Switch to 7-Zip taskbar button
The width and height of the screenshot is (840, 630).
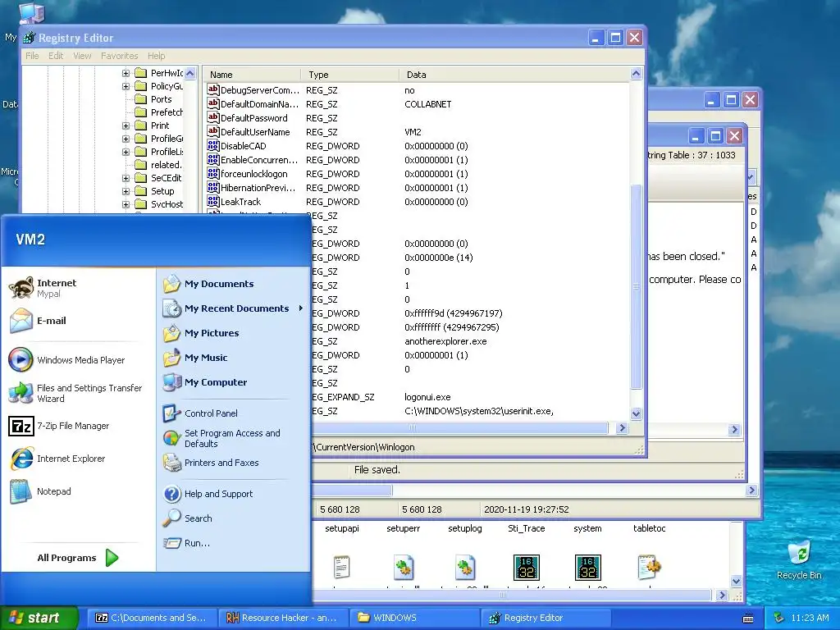(x=152, y=618)
